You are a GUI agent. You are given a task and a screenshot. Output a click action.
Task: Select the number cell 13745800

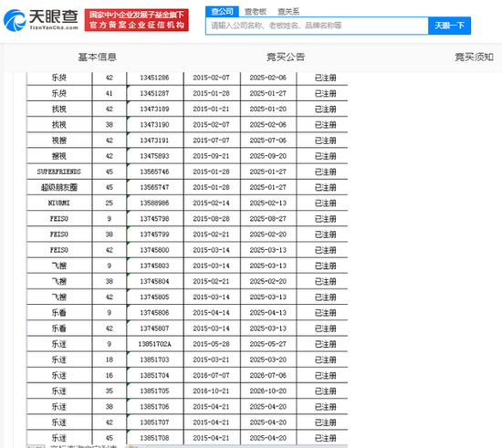click(155, 250)
